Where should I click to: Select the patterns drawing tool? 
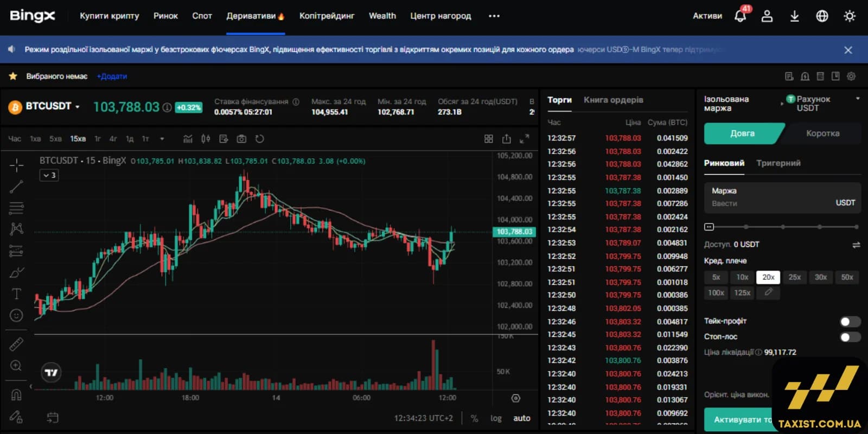16,229
